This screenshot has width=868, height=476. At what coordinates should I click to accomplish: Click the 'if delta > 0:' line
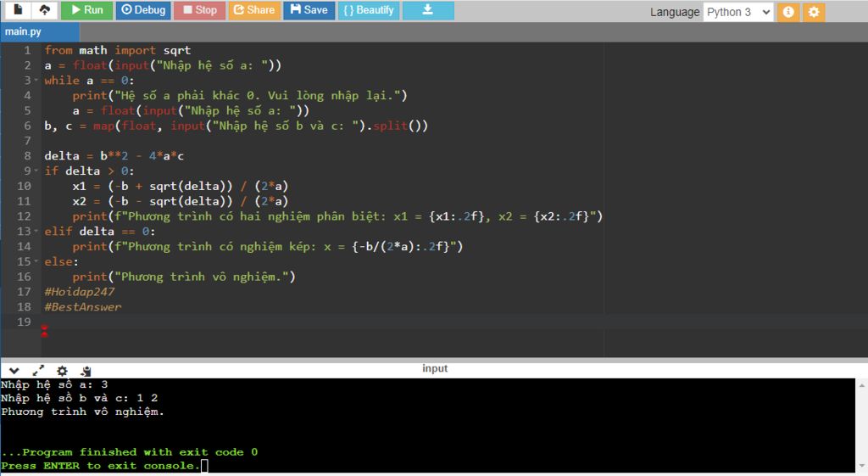tap(89, 171)
